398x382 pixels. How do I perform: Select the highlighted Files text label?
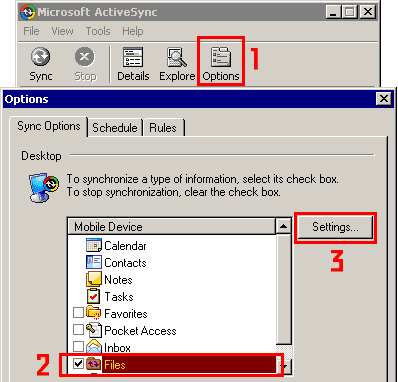click(115, 365)
